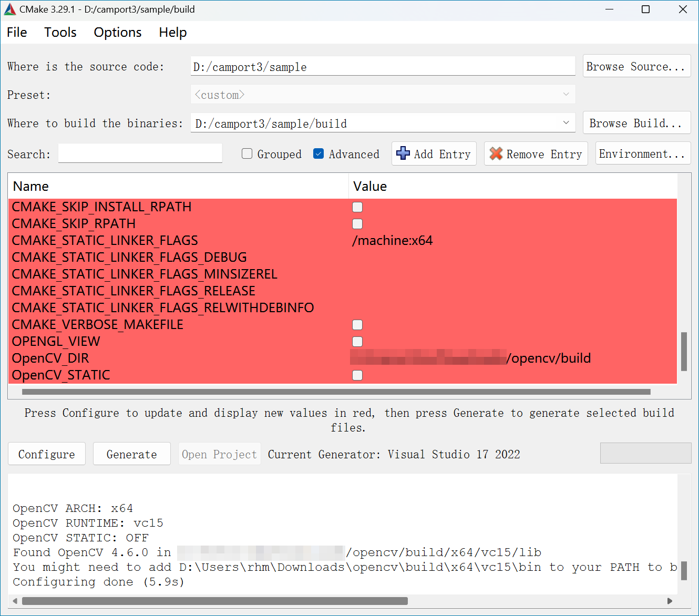Click the Browse Source button
The height and width of the screenshot is (616, 699).
click(x=636, y=66)
